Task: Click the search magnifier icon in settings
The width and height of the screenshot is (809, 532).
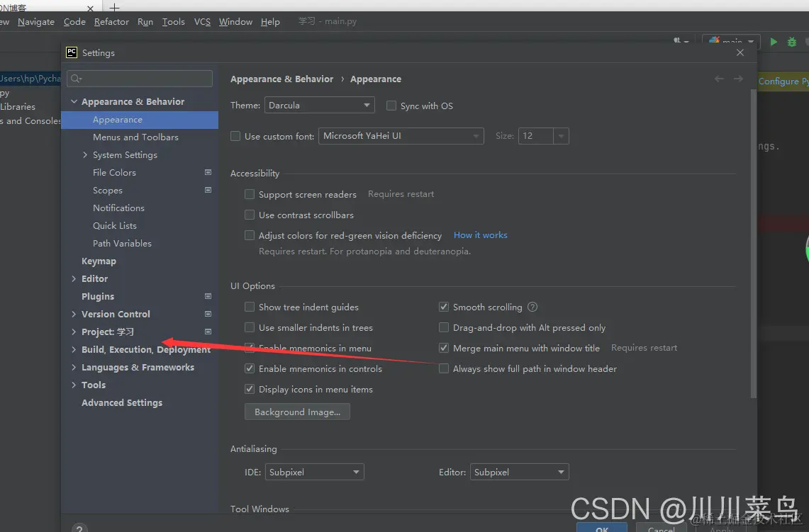Action: [x=76, y=79]
